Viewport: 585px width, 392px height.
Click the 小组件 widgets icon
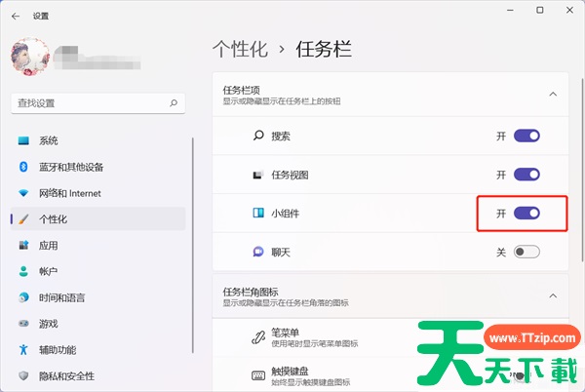[258, 213]
